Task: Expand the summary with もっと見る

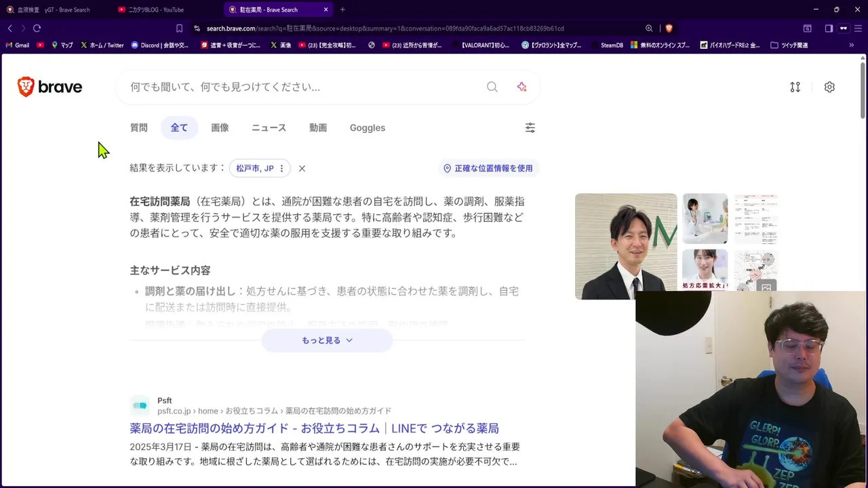Action: pyautogui.click(x=327, y=340)
